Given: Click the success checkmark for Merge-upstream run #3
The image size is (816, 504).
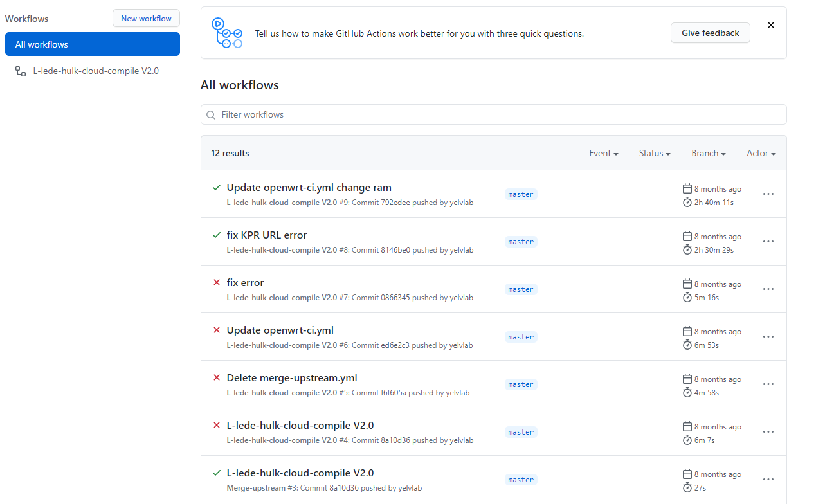Looking at the screenshot, I should (x=217, y=473).
